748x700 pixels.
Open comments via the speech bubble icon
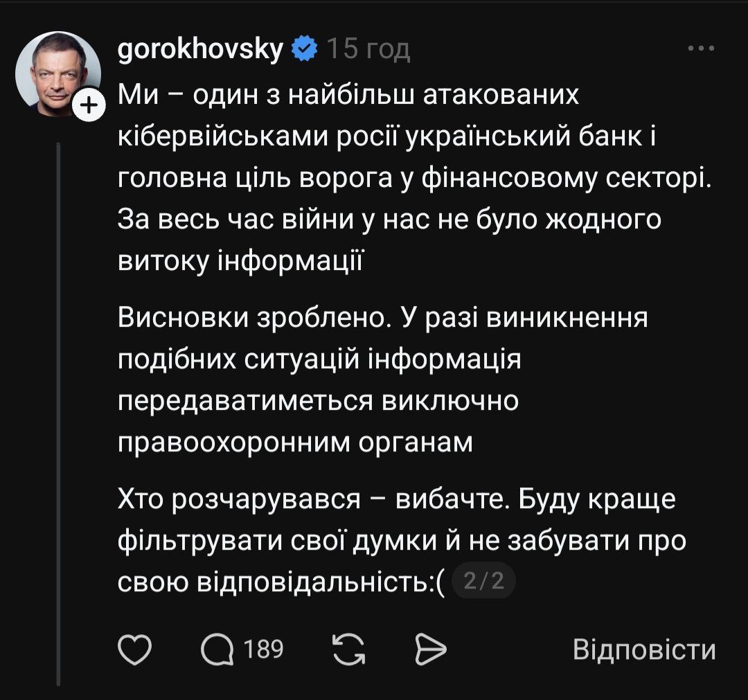tap(217, 650)
